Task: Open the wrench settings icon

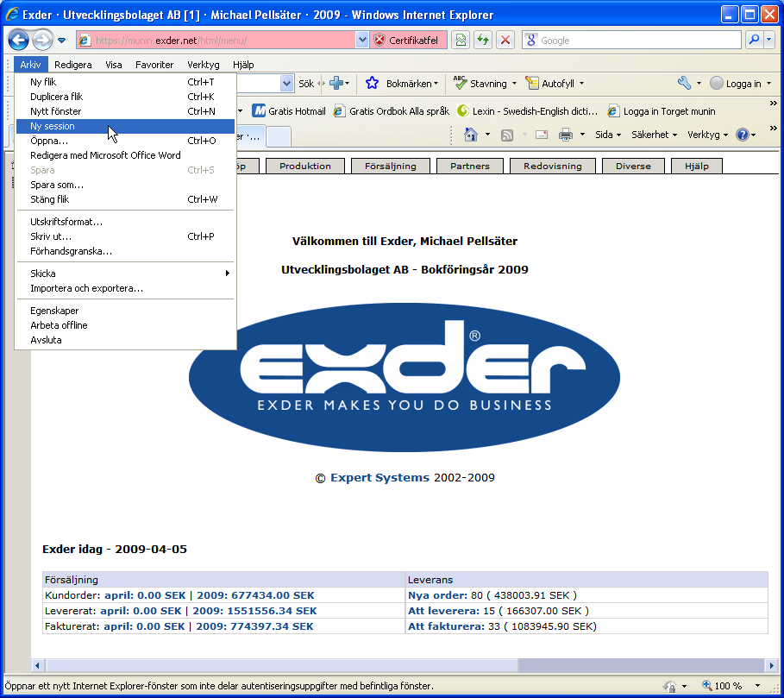Action: tap(684, 83)
